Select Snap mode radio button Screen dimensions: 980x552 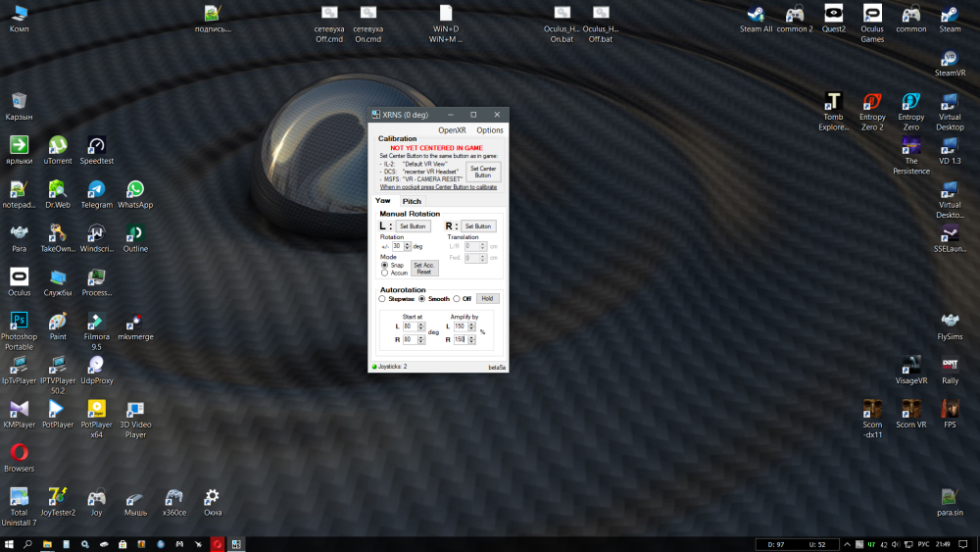pyautogui.click(x=385, y=265)
